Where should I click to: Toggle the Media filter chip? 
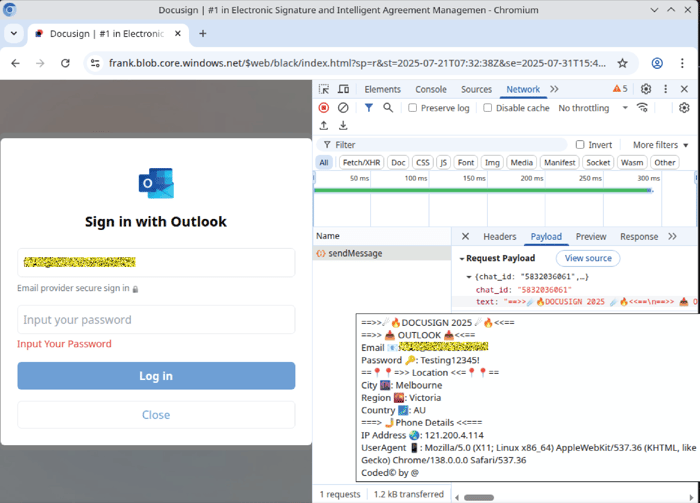[x=521, y=162]
